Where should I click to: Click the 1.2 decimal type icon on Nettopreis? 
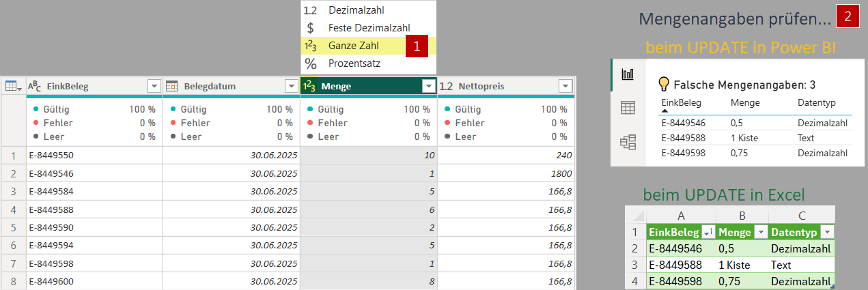coord(446,86)
